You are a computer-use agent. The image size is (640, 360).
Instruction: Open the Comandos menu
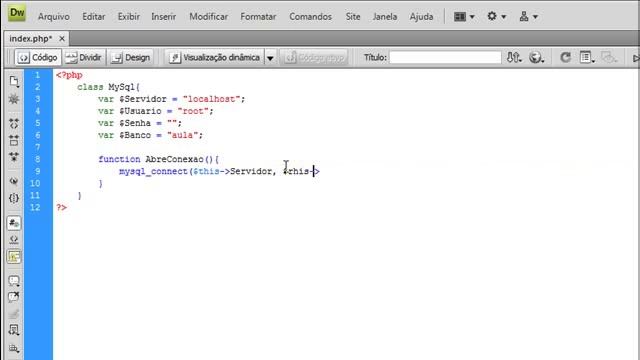pos(310,17)
